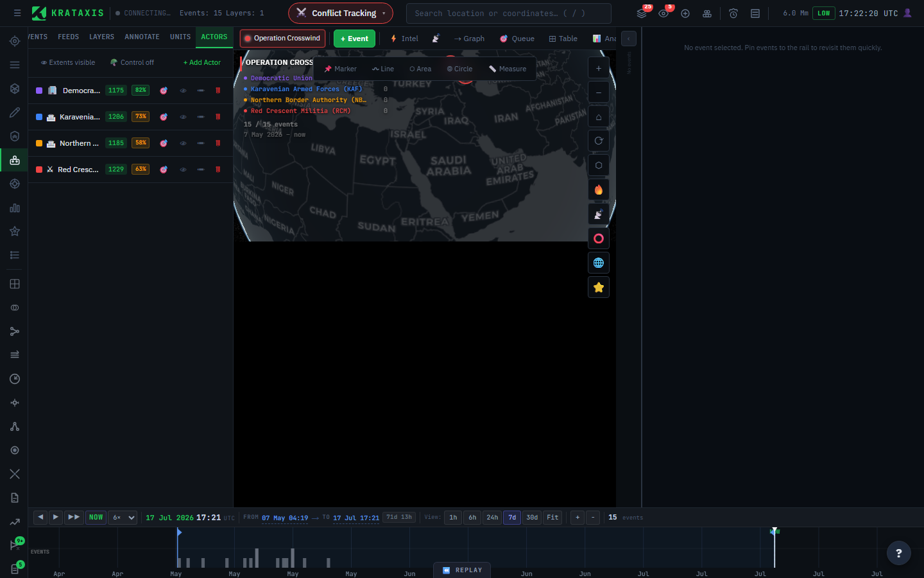Click target icon for Northern actor row
The image size is (924, 578).
coord(164,143)
